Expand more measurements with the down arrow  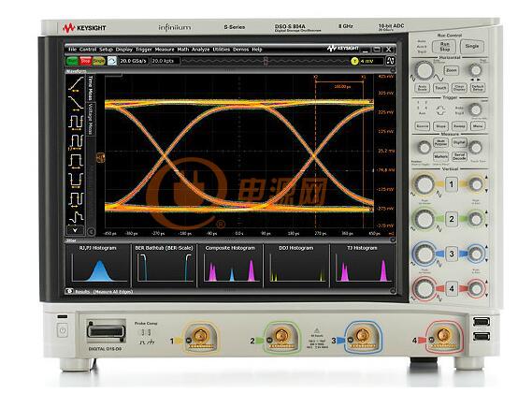pos(75,230)
